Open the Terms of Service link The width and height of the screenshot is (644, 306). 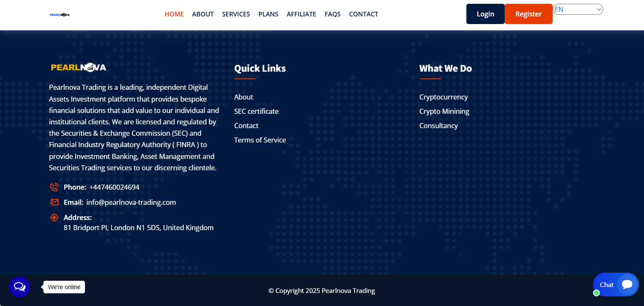(x=260, y=140)
